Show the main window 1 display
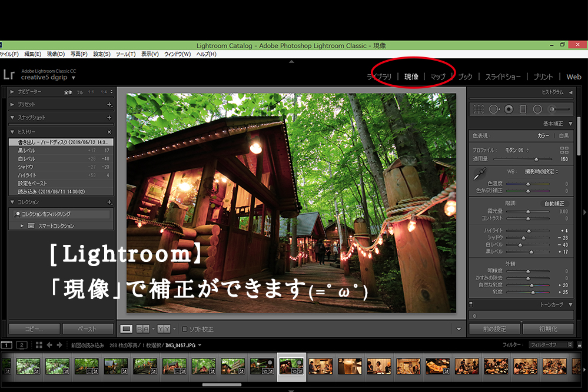 6,345
